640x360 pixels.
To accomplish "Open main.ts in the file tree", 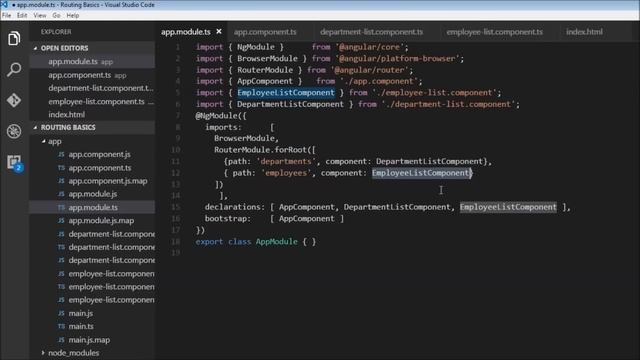I will (81, 327).
